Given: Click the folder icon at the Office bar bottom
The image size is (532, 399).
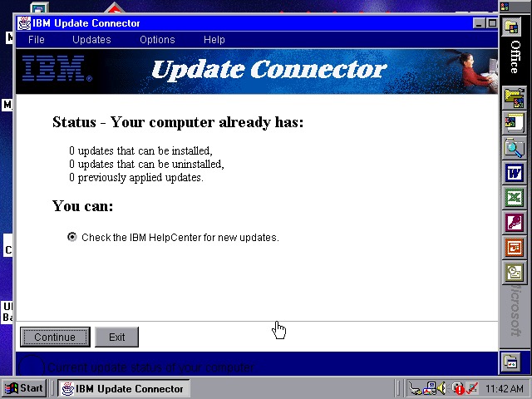Looking at the screenshot, I should (512, 362).
